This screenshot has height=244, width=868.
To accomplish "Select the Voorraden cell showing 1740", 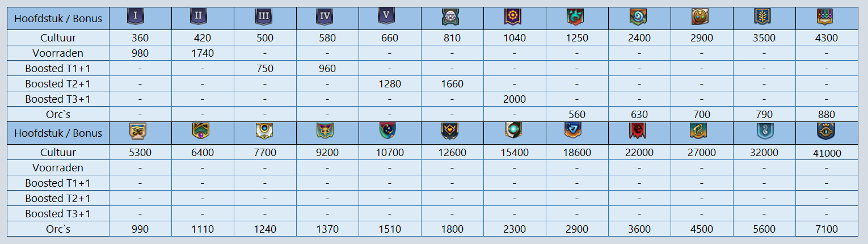I will pyautogui.click(x=203, y=53).
